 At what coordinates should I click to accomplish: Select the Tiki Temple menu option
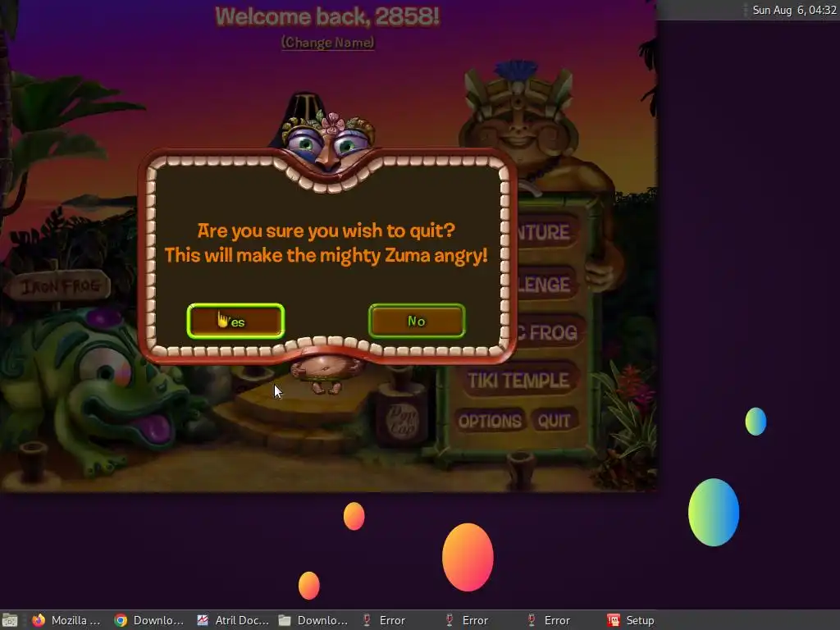tap(518, 381)
